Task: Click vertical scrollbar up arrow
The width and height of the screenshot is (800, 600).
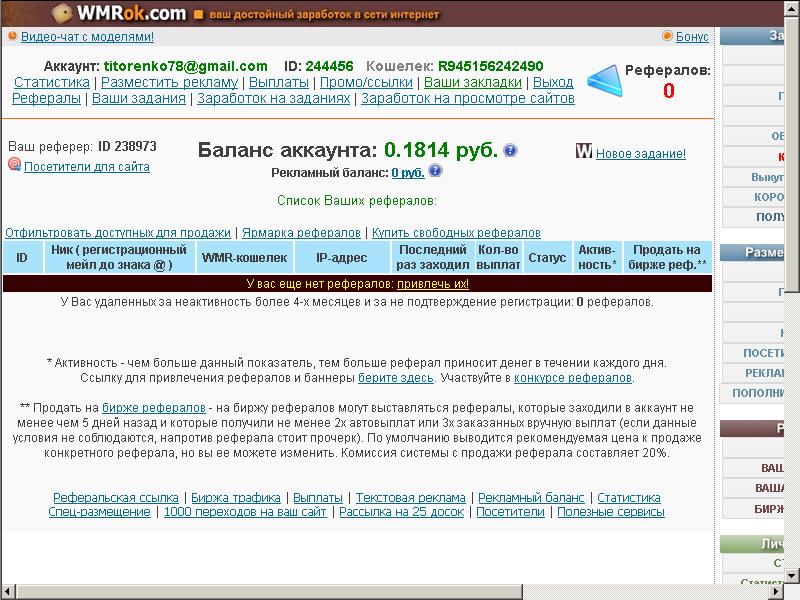Action: 792,8
